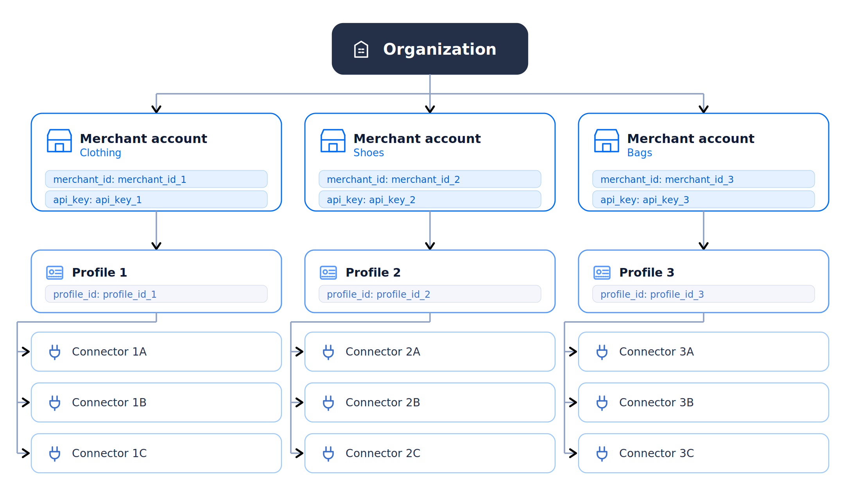Click the plug icon of Connector 3B
Image resolution: width=860 pixels, height=504 pixels.
602,402
